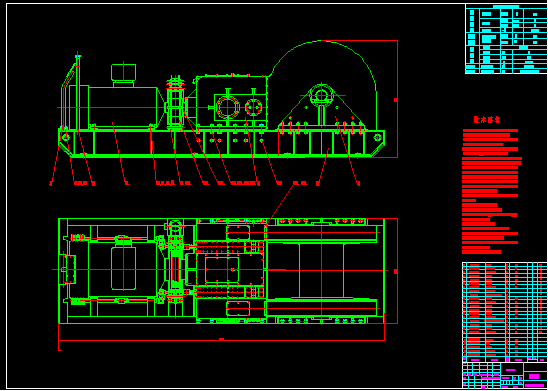Select the right lifting eye on the base frame
Image resolution: width=548 pixels, height=391 pixels.
[x=377, y=137]
